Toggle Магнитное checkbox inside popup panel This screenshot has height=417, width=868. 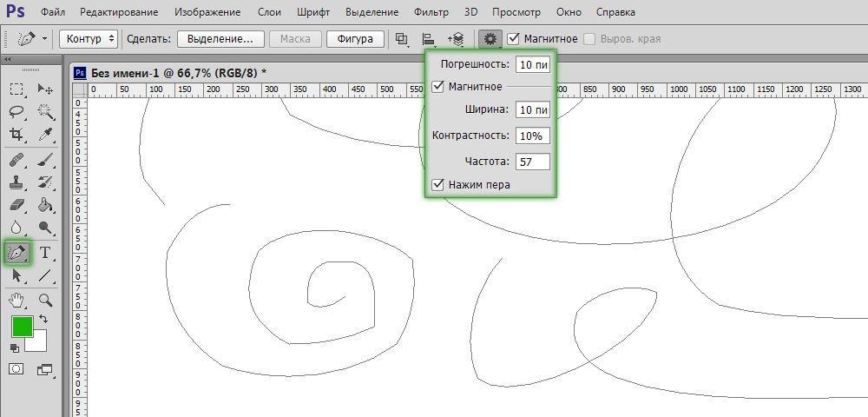tap(438, 86)
